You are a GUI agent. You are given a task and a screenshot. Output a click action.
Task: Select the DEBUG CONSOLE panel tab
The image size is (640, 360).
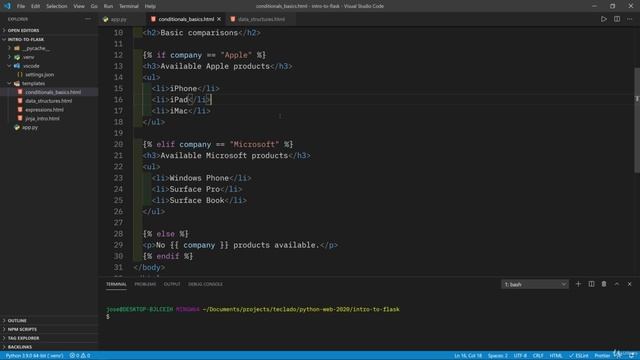(205, 284)
